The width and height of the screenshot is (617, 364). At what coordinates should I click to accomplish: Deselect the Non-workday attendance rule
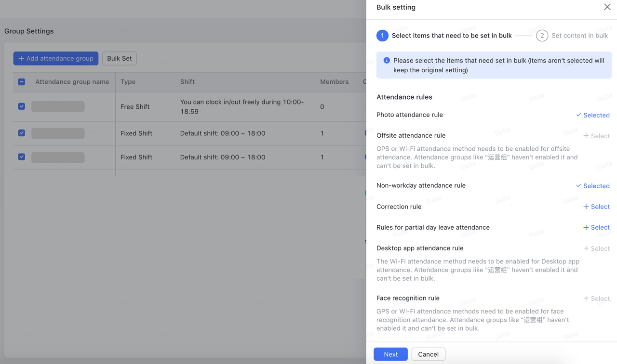tap(593, 186)
